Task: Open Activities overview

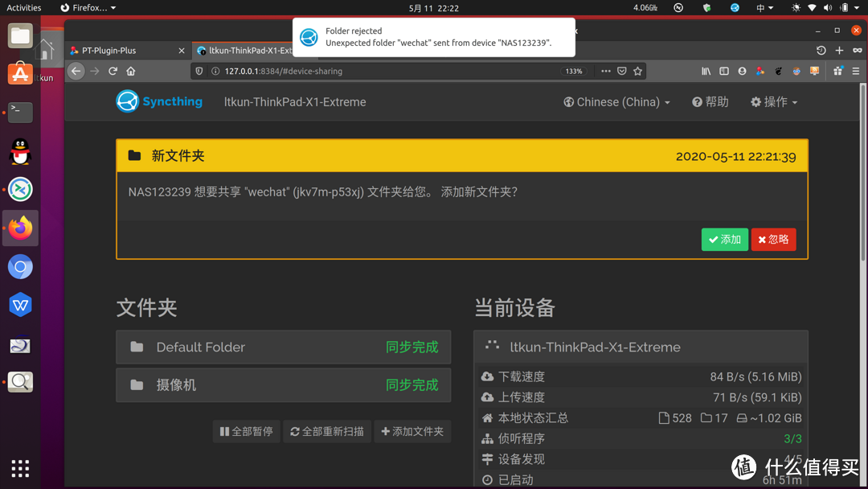Action: click(x=24, y=8)
